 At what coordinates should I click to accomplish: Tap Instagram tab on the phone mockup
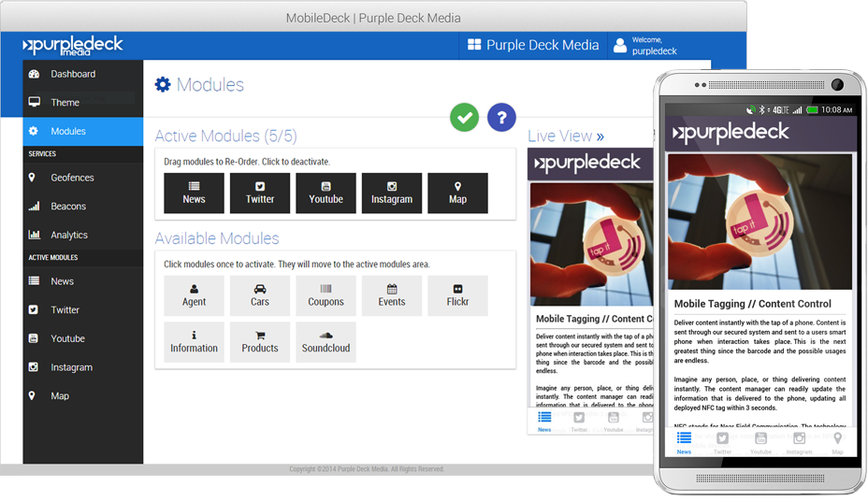pyautogui.click(x=799, y=443)
